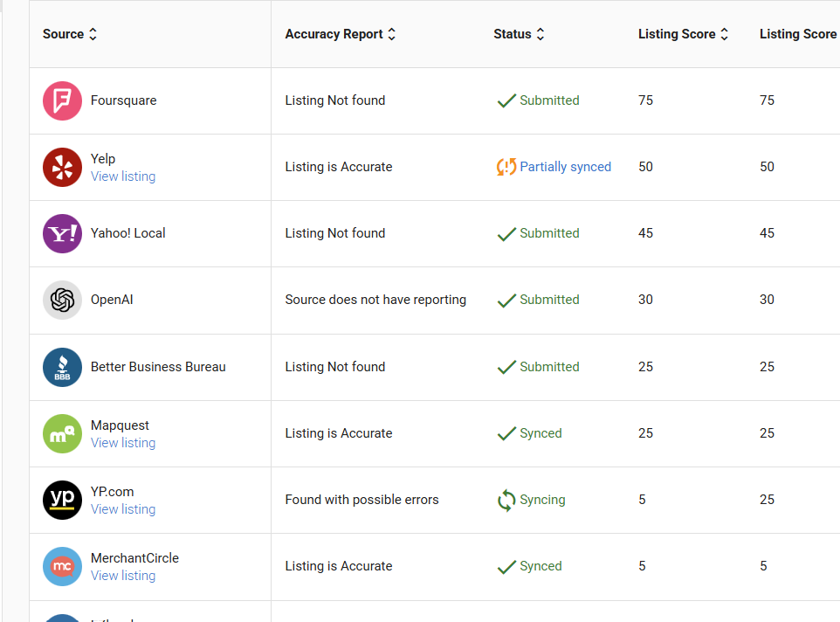
Task: Click the OpenAI logo icon
Action: (62, 300)
